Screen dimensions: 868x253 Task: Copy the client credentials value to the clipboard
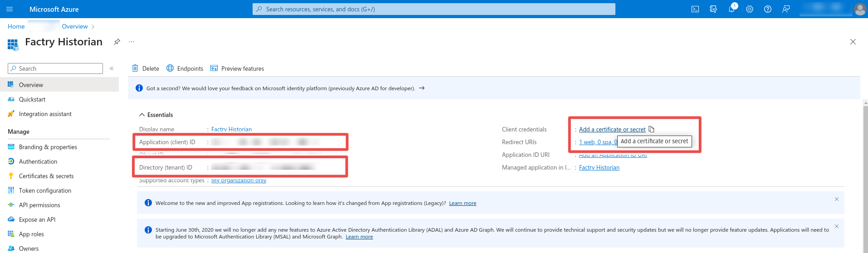651,129
